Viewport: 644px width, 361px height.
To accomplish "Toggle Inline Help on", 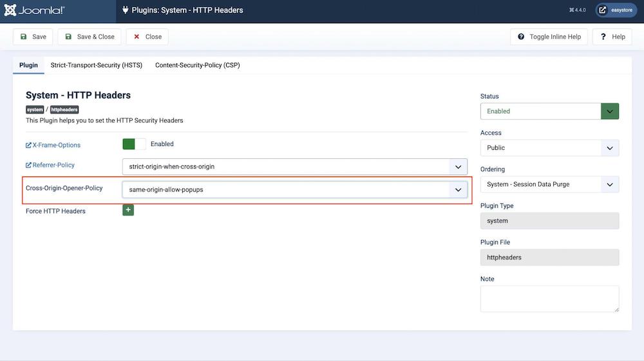I will pyautogui.click(x=549, y=37).
